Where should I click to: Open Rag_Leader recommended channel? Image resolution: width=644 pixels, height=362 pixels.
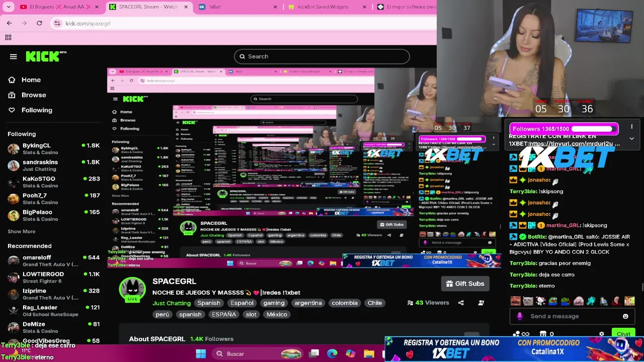pyautogui.click(x=53, y=310)
